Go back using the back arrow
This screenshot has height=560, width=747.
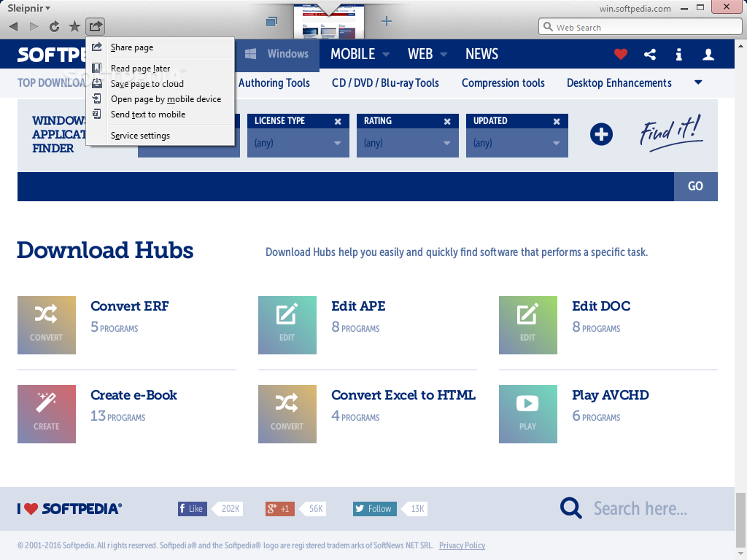[x=14, y=27]
